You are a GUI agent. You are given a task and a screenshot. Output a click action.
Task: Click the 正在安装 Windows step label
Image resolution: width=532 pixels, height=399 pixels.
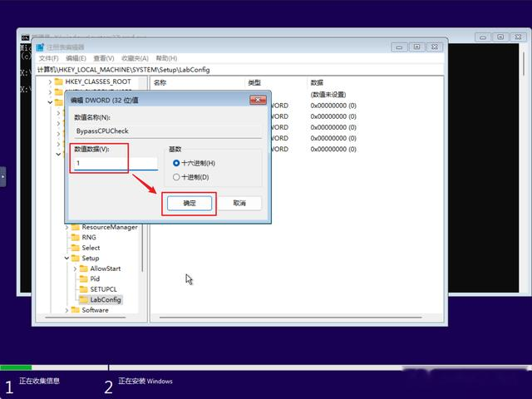point(145,381)
